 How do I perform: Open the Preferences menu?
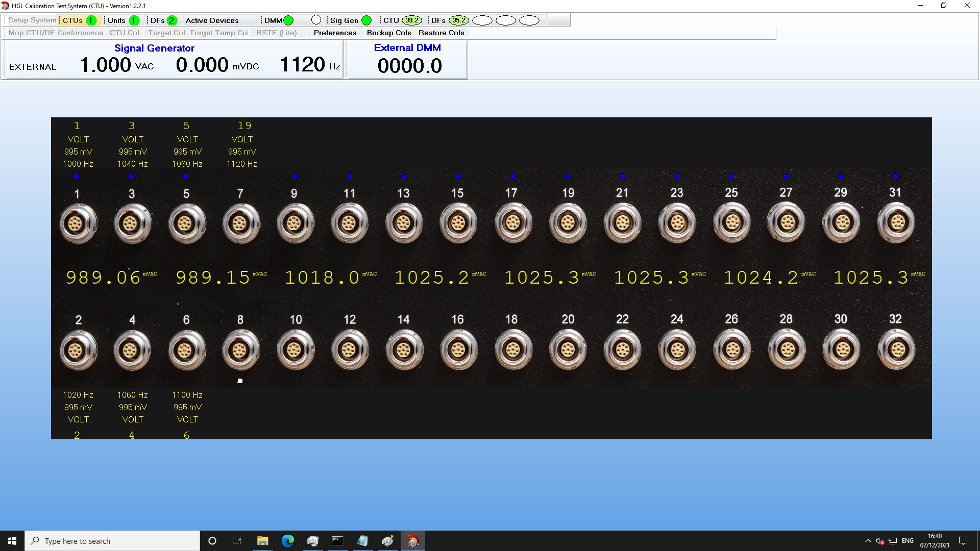pos(335,33)
